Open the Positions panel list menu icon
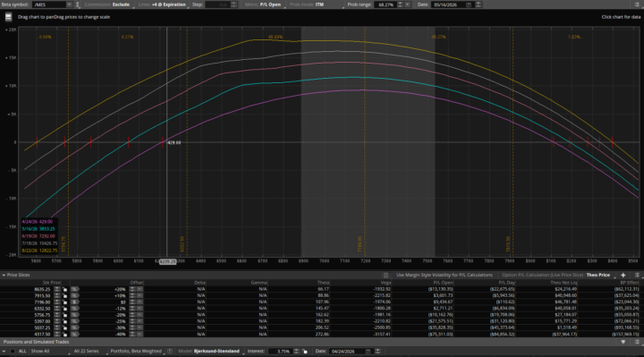Screen dimensions: 644x357 pyautogui.click(x=637, y=342)
